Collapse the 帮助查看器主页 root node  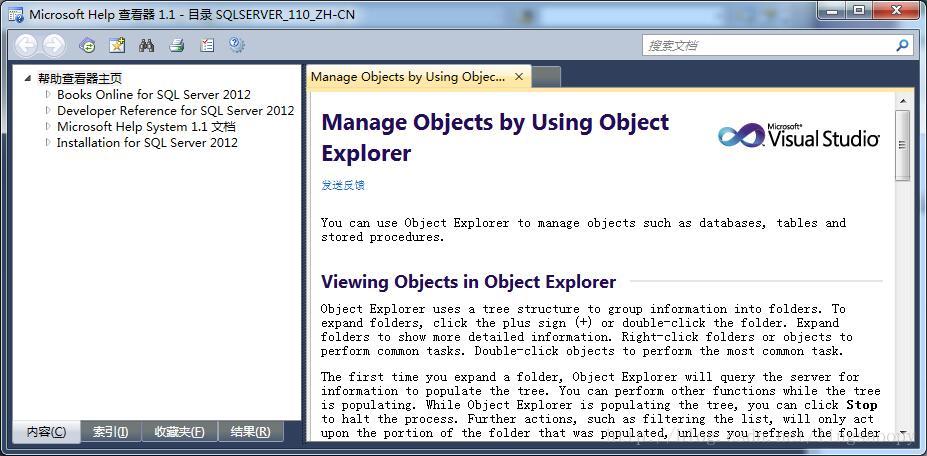click(x=28, y=78)
